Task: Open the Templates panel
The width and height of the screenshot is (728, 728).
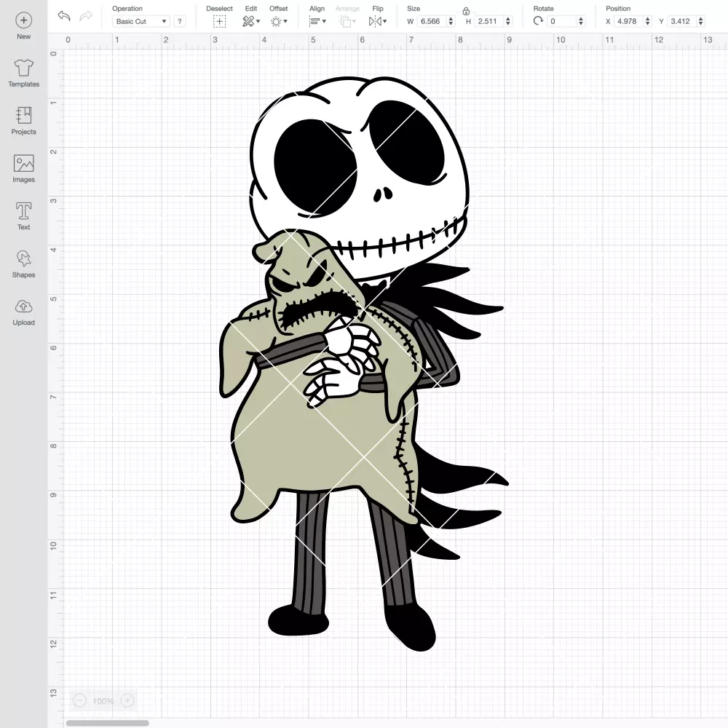Action: [x=24, y=74]
